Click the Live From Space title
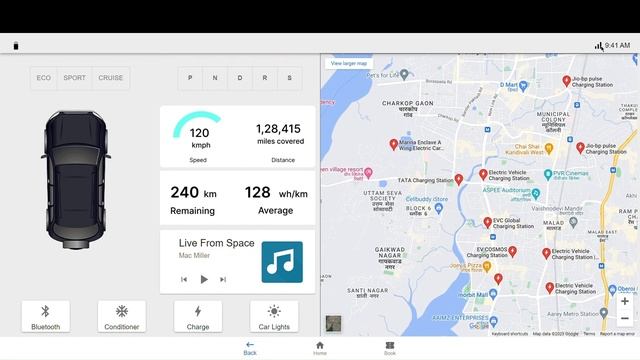 (216, 243)
